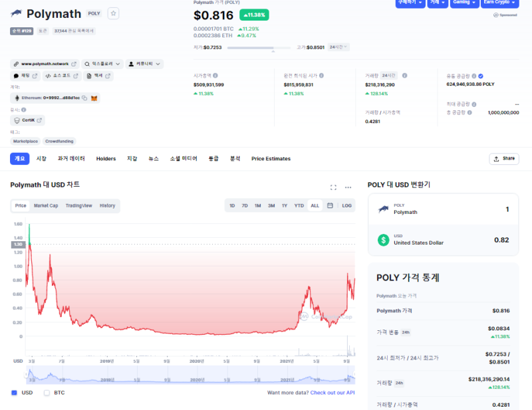The height and width of the screenshot is (410, 532).
Task: Select the Marketplace tag
Action: [x=25, y=141]
